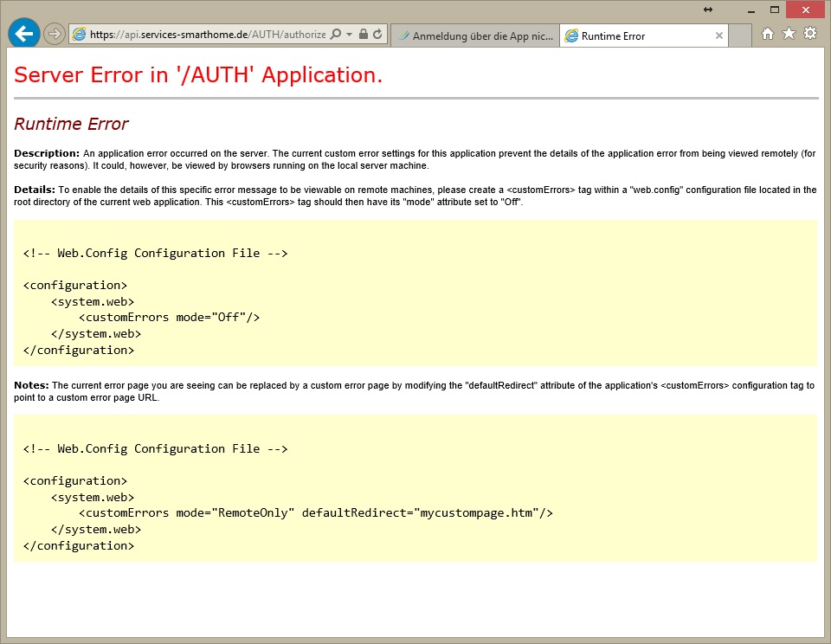Open the security report lock icon
The image size is (831, 644).
[363, 34]
